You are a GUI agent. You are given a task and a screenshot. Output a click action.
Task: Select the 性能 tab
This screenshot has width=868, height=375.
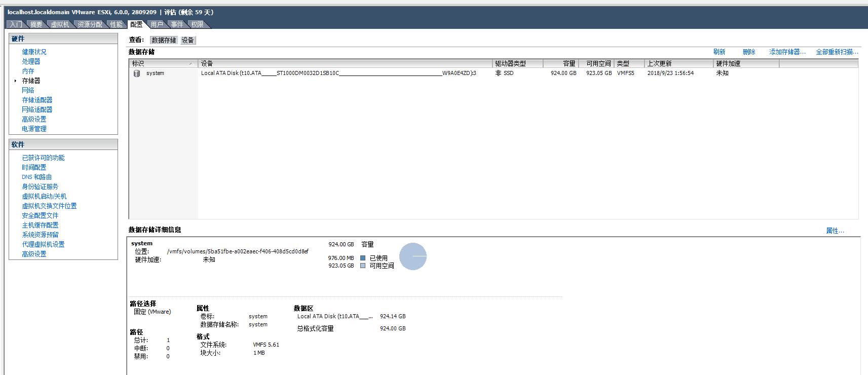(x=117, y=24)
